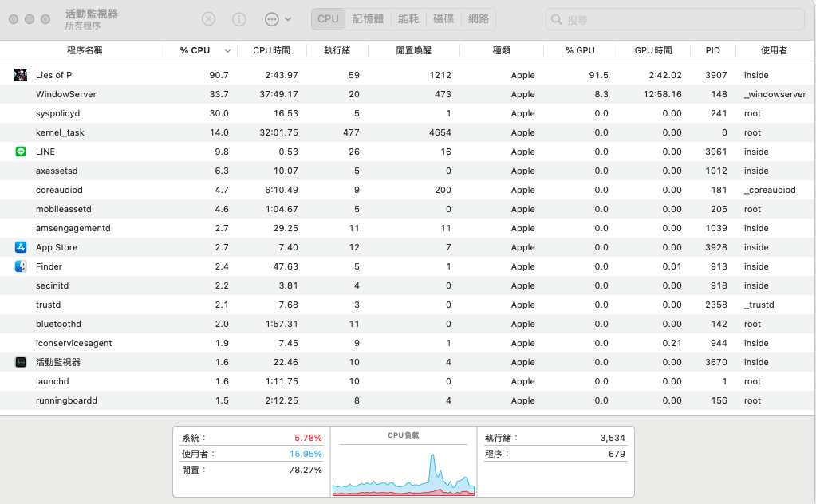The image size is (816, 504).
Task: Select the axassetsd process row
Action: click(407, 171)
